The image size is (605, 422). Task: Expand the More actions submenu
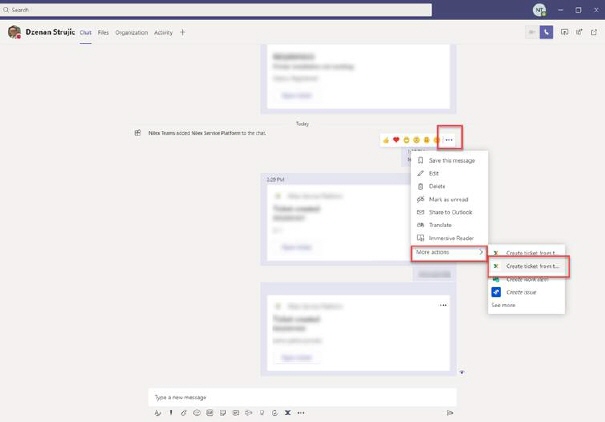tap(449, 252)
